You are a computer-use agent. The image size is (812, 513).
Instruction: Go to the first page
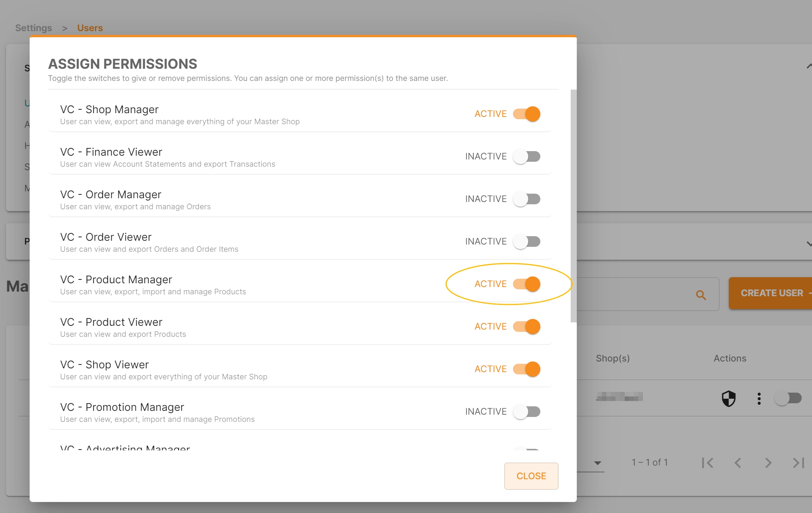[708, 462]
